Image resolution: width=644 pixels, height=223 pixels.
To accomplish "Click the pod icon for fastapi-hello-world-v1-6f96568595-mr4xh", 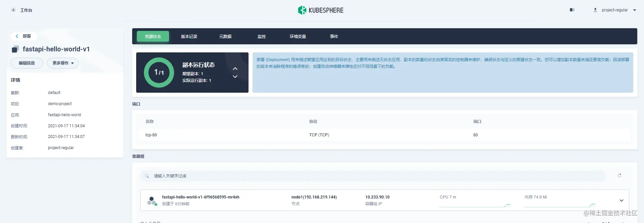I will pos(152,201).
